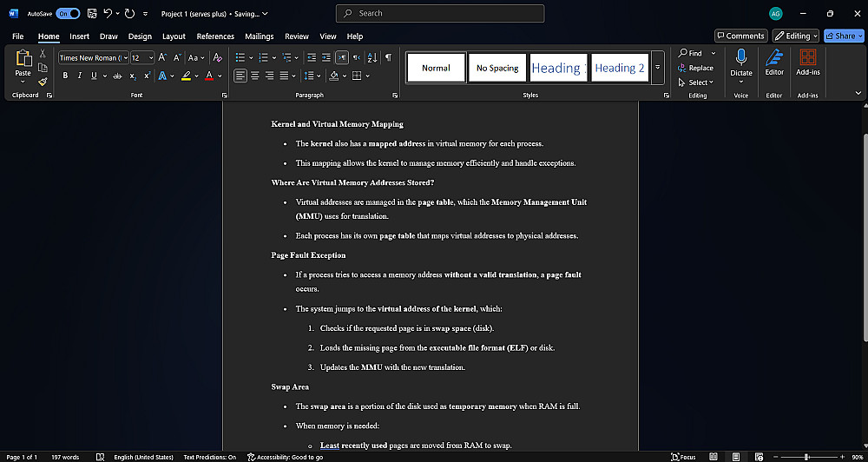Viewport: 868px width, 462px height.
Task: Decrease font size with the smaller A icon
Action: point(177,57)
